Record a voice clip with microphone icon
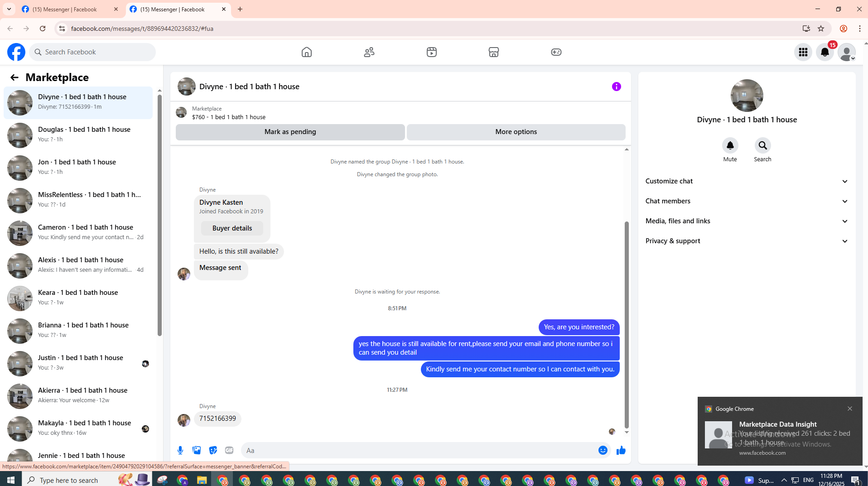Image resolution: width=868 pixels, height=486 pixels. (x=180, y=450)
